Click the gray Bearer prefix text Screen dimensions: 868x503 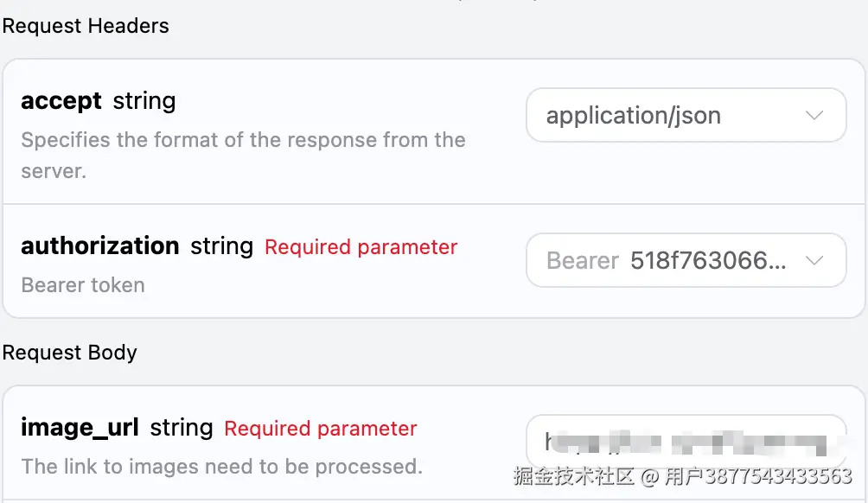click(583, 261)
